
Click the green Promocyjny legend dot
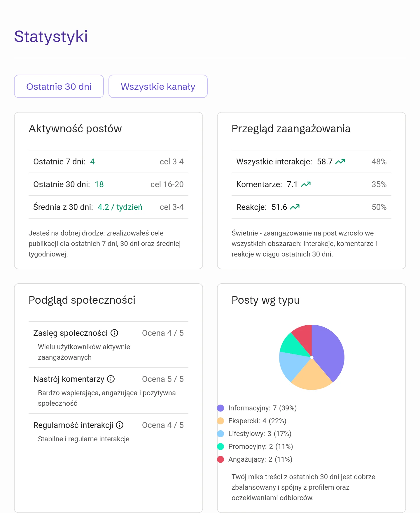(x=220, y=447)
